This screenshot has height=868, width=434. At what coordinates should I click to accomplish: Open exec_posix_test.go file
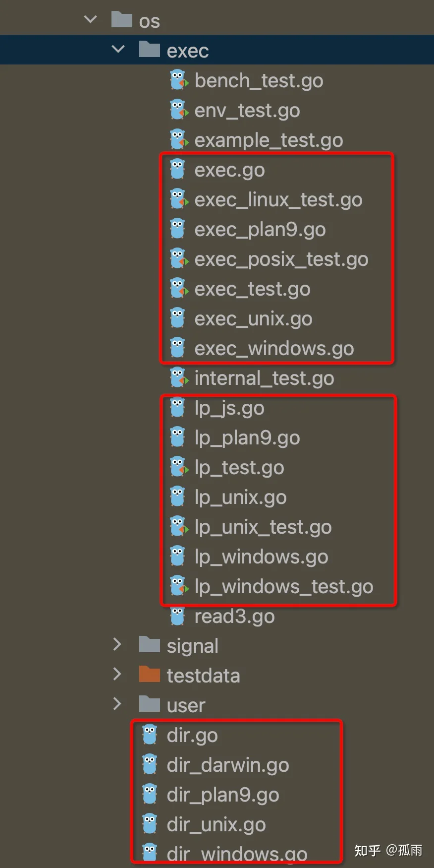coord(281,259)
